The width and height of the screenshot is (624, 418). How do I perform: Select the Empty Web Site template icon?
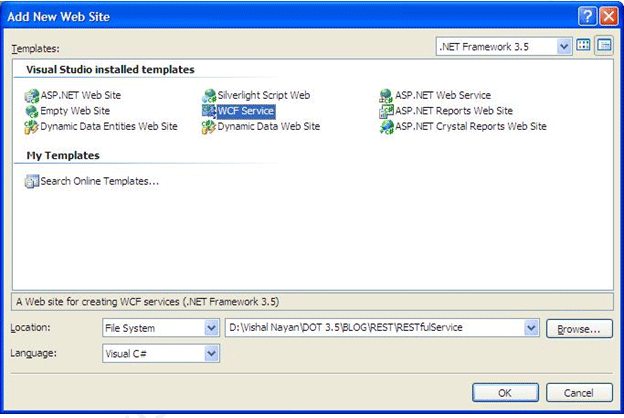click(31, 111)
